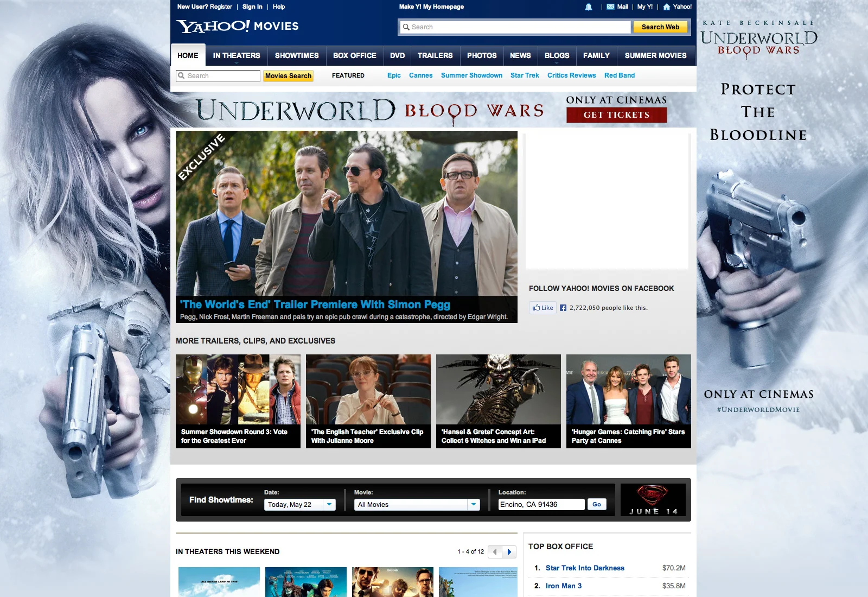Image resolution: width=868 pixels, height=597 pixels.
Task: Click the Location field showing Encino, CA 91436
Action: click(x=541, y=505)
